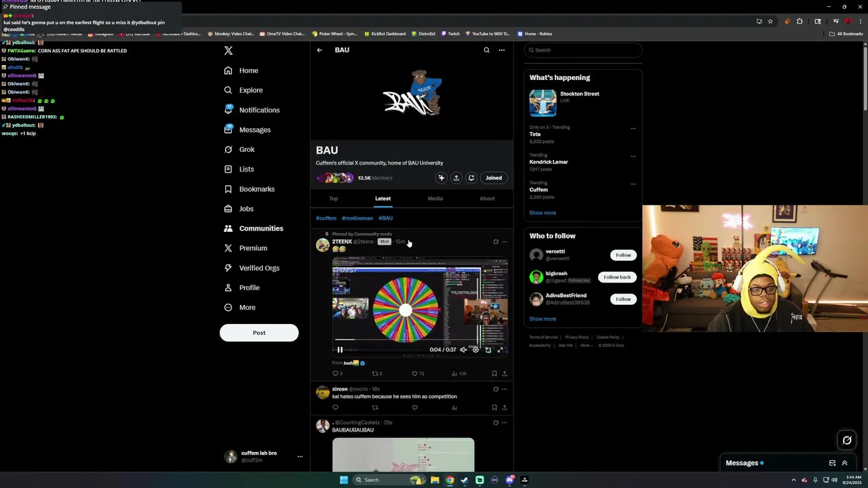The image size is (868, 488).
Task: Open BAU community options menu
Action: [x=502, y=50]
